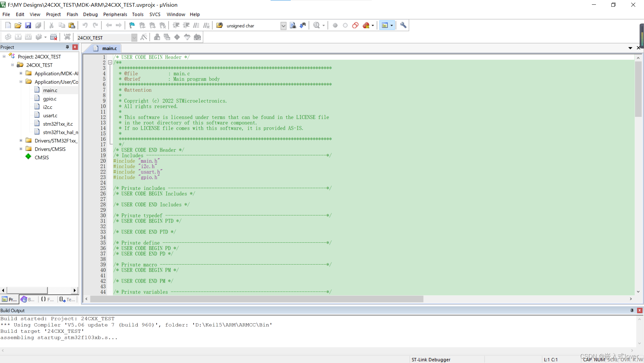Collapse the Project: 24CXX_TEST tree node
Image resolution: width=644 pixels, height=363 pixels.
pos(4,56)
